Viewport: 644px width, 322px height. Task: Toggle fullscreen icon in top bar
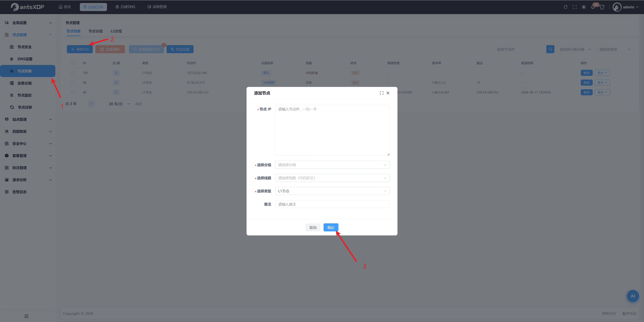pos(575,7)
